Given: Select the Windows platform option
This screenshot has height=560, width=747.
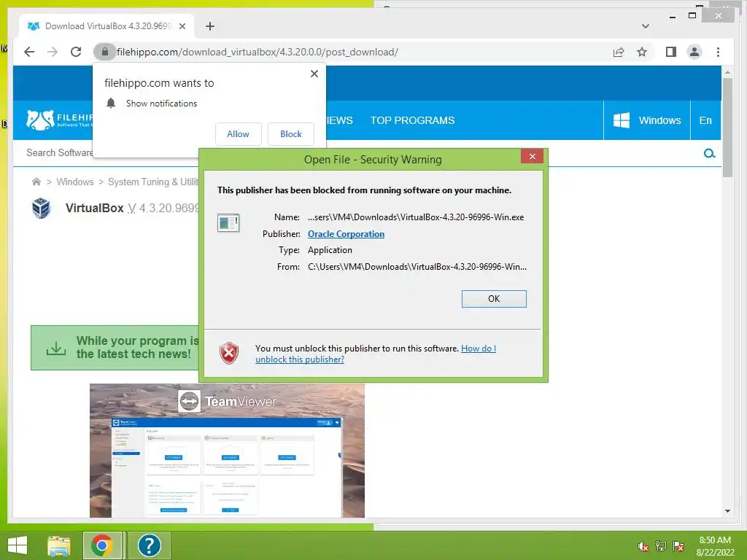Looking at the screenshot, I should tap(646, 120).
